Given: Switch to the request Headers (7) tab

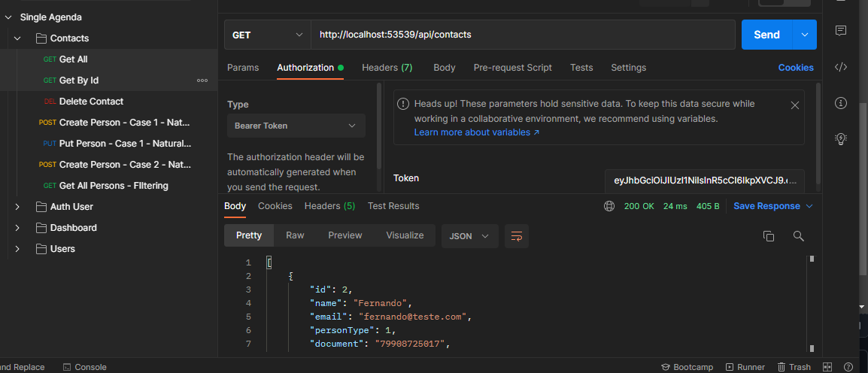Looking at the screenshot, I should click(x=387, y=68).
